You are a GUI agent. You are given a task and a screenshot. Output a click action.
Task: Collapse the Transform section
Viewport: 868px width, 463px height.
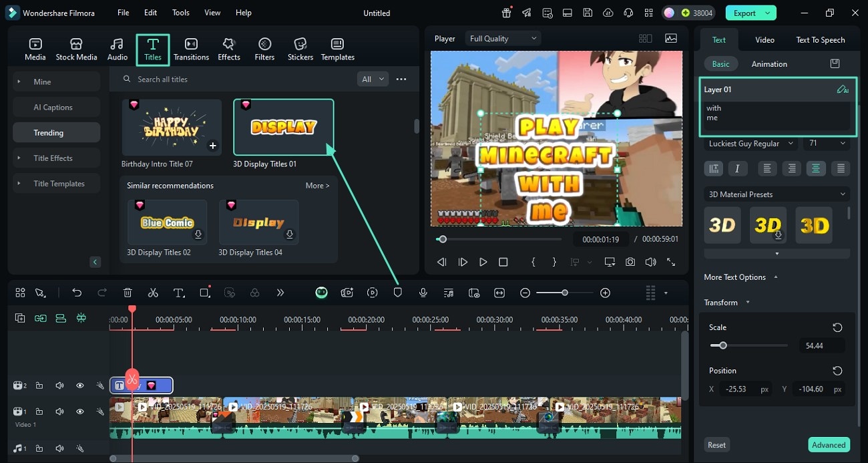(748, 303)
